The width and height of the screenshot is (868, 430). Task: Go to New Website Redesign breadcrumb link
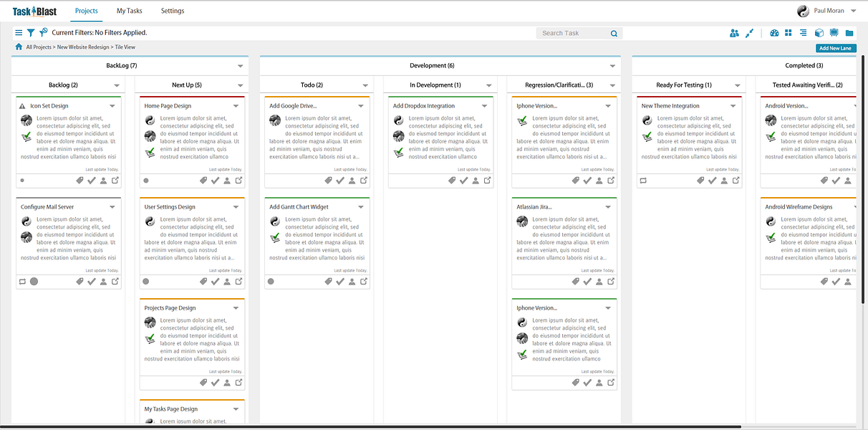click(x=82, y=47)
